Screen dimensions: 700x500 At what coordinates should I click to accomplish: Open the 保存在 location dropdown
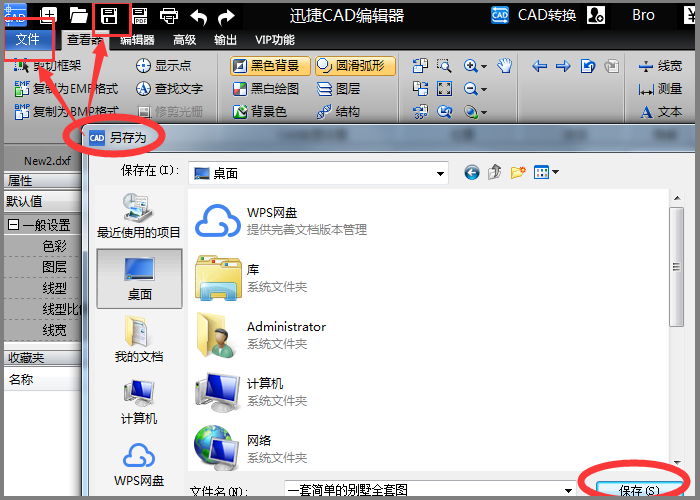click(x=440, y=173)
